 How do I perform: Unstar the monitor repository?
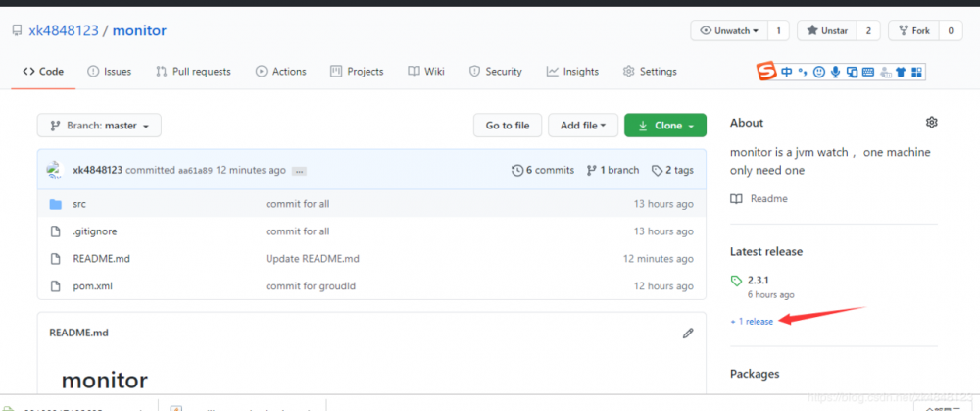pos(827,30)
